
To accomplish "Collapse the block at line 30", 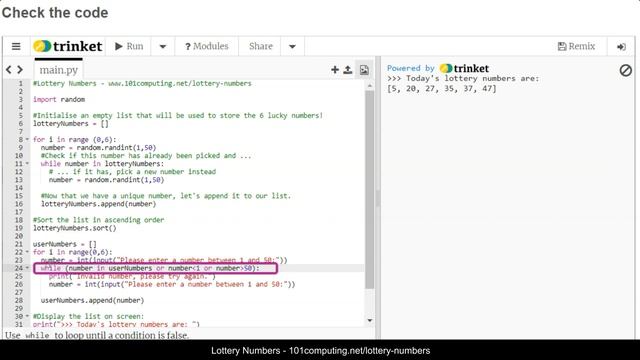I will [x=27, y=316].
